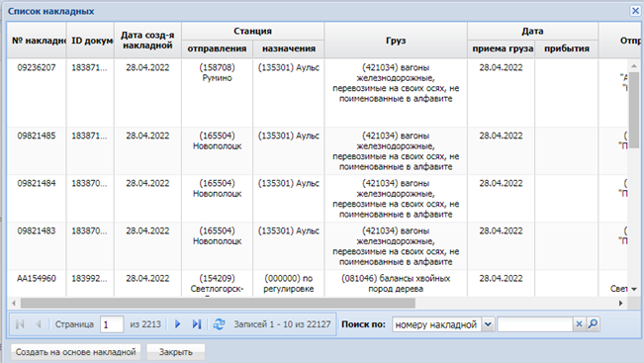Click '(081046) балансы хвойных пород дерева' cell
The width and height of the screenshot is (644, 363).
tap(396, 283)
